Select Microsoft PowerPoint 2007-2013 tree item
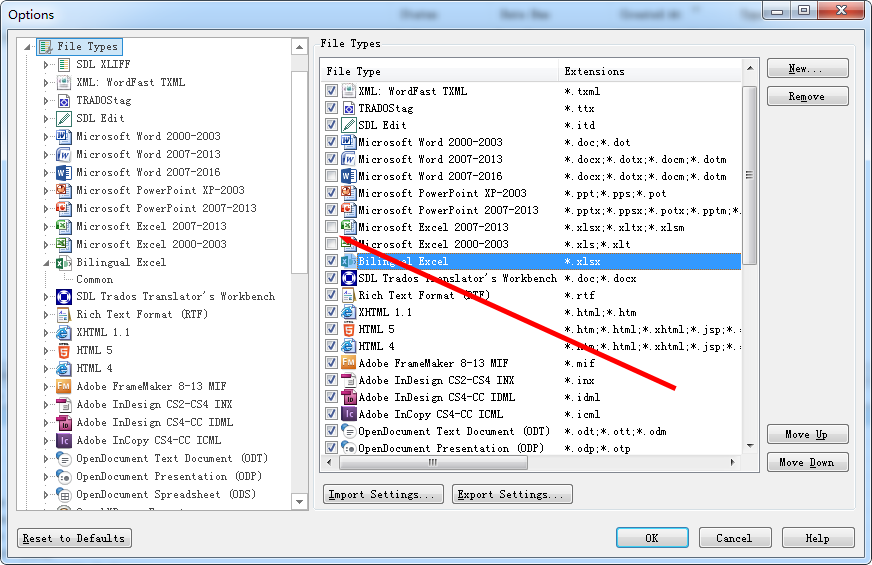Image resolution: width=872 pixels, height=565 pixels. click(166, 208)
